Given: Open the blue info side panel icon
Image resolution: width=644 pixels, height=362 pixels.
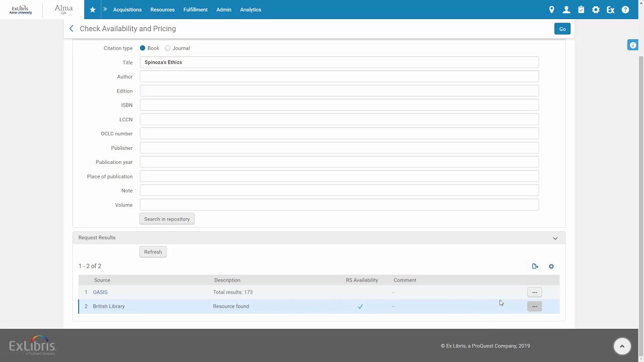Looking at the screenshot, I should pos(633,45).
